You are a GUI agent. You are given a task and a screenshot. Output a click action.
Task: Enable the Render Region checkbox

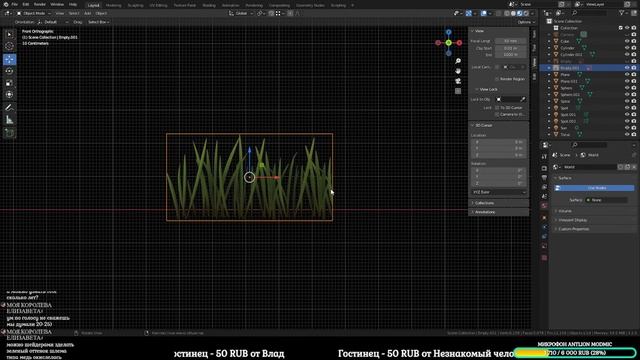click(497, 79)
